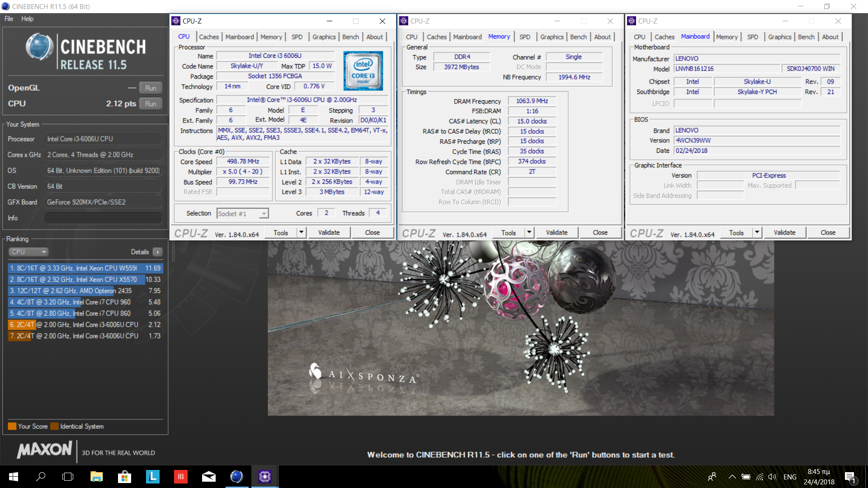Viewport: 868px width, 488px height.
Task: Open Action Center notifications icon
Action: click(x=850, y=477)
